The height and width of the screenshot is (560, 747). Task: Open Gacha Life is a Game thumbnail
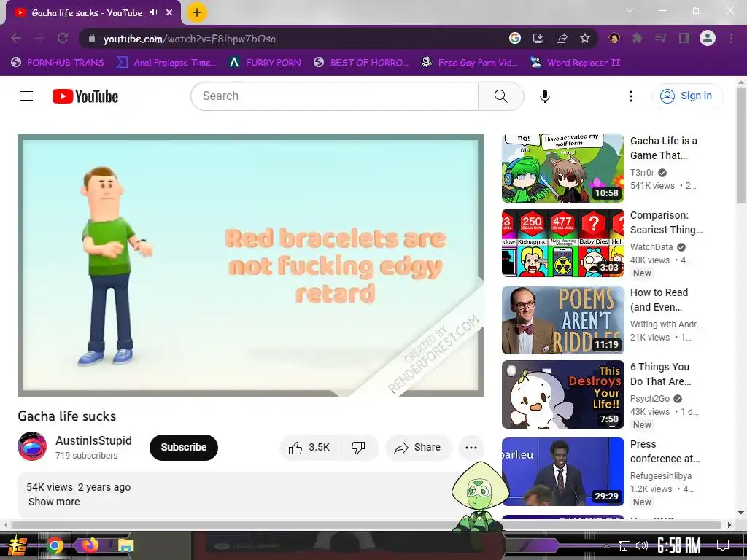(x=562, y=168)
